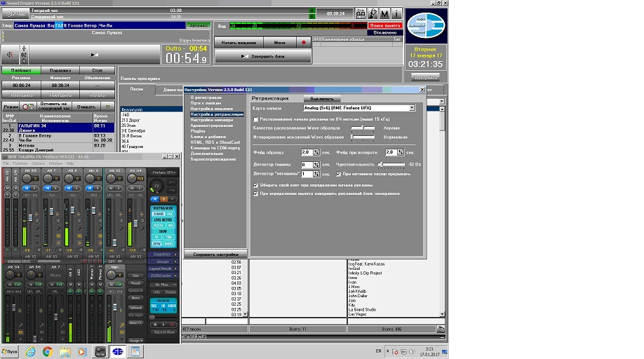Toggle 'При определении вылета завершить рекламный блок' checkbox
The width and height of the screenshot is (644, 359).
coord(256,194)
